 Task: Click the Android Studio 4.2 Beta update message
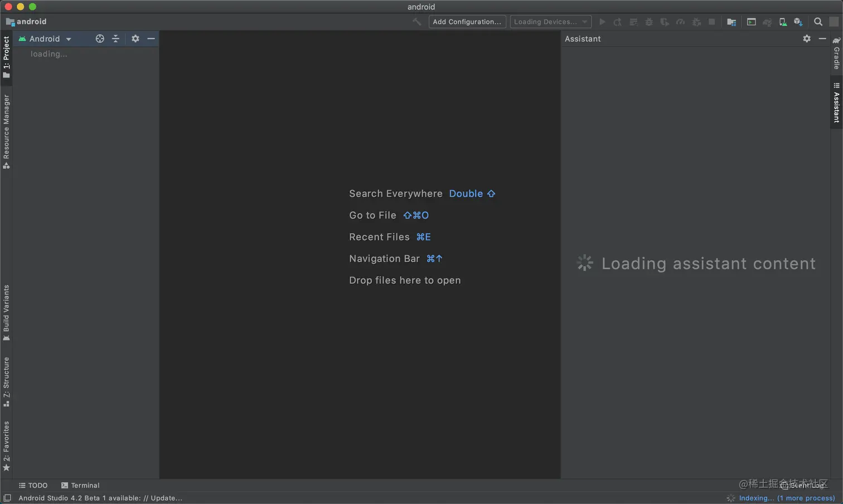tap(100, 498)
